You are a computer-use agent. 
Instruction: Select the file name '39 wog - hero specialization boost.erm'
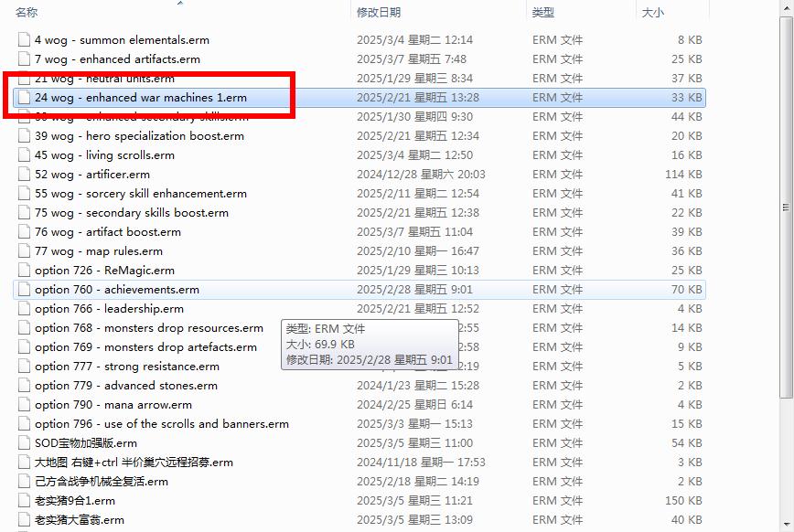[x=139, y=136]
